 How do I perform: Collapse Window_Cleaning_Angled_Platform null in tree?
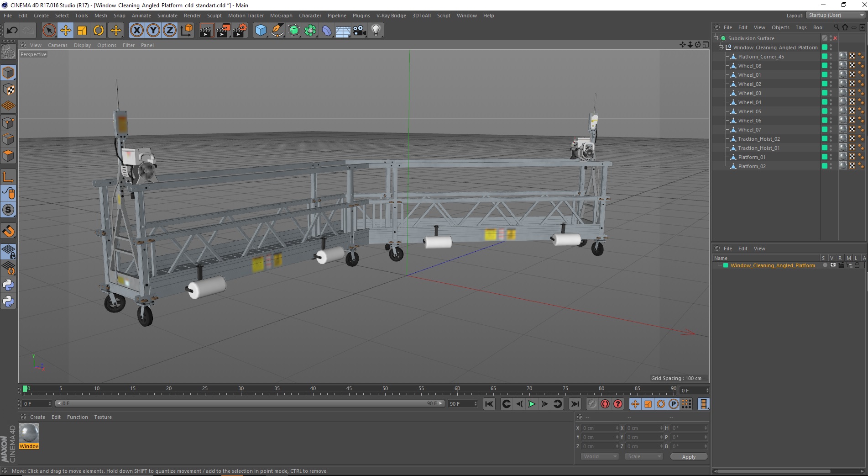[x=721, y=48]
